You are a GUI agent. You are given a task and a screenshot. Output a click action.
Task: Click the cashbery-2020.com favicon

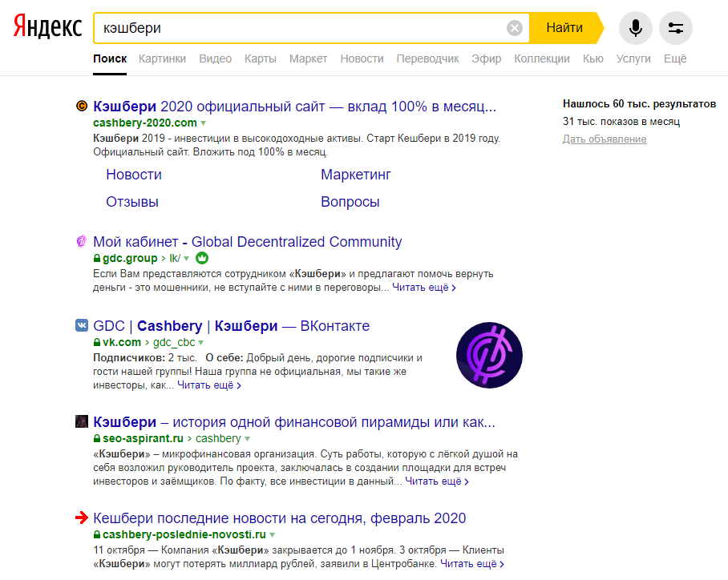pos(82,107)
